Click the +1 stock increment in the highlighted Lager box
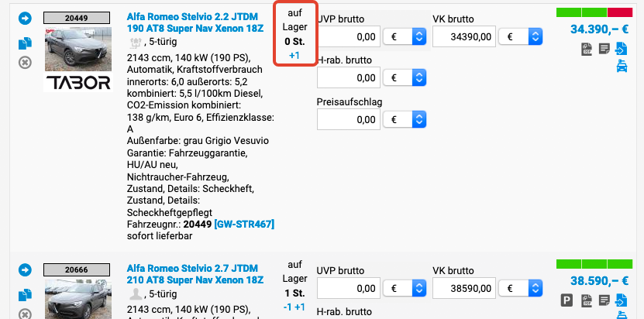The height and width of the screenshot is (319, 644). pyautogui.click(x=294, y=56)
